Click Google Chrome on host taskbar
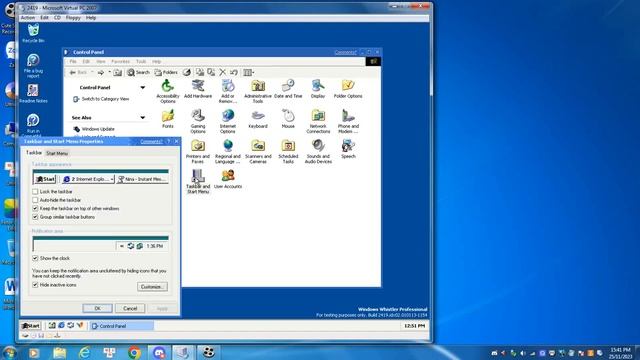Image resolution: width=640 pixels, height=360 pixels. [x=134, y=352]
